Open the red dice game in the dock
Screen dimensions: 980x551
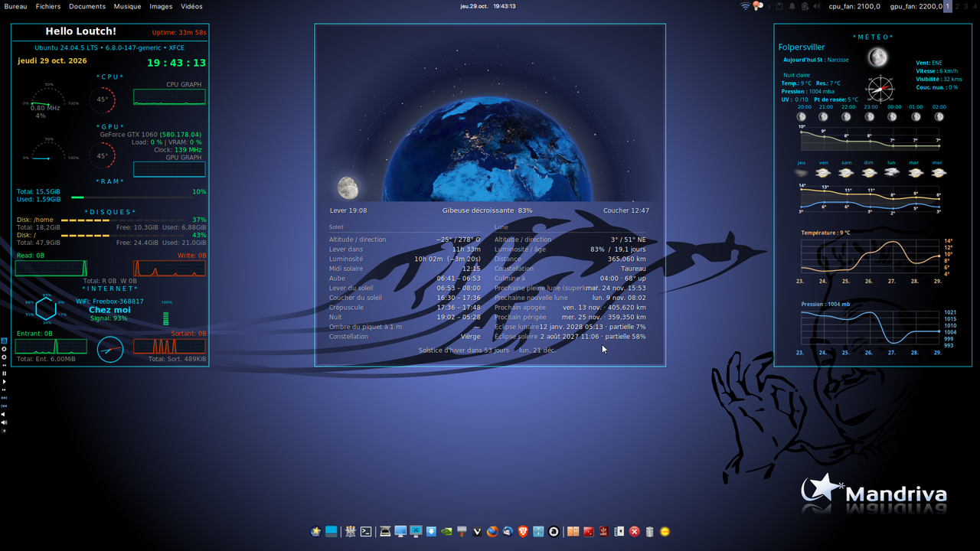(588, 531)
